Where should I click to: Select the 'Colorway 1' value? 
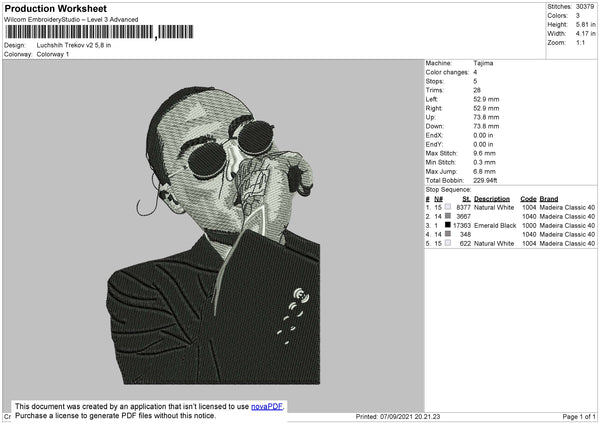(53, 54)
